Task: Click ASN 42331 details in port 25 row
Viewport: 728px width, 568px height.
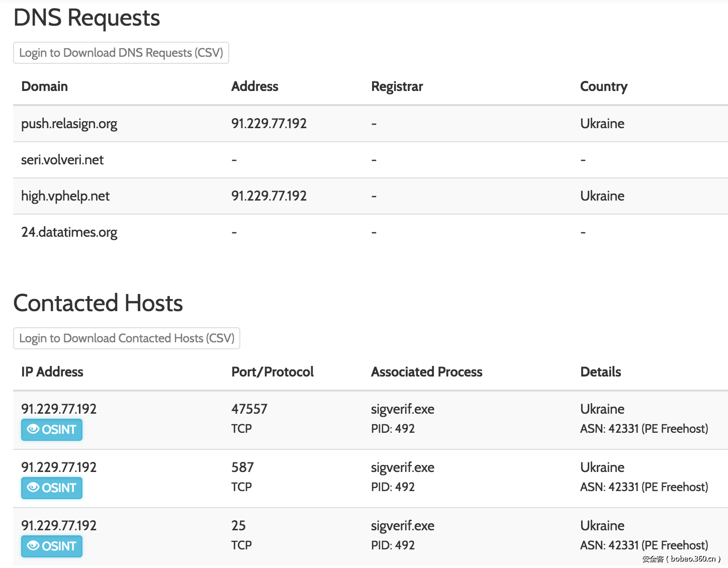Action: 644,545
